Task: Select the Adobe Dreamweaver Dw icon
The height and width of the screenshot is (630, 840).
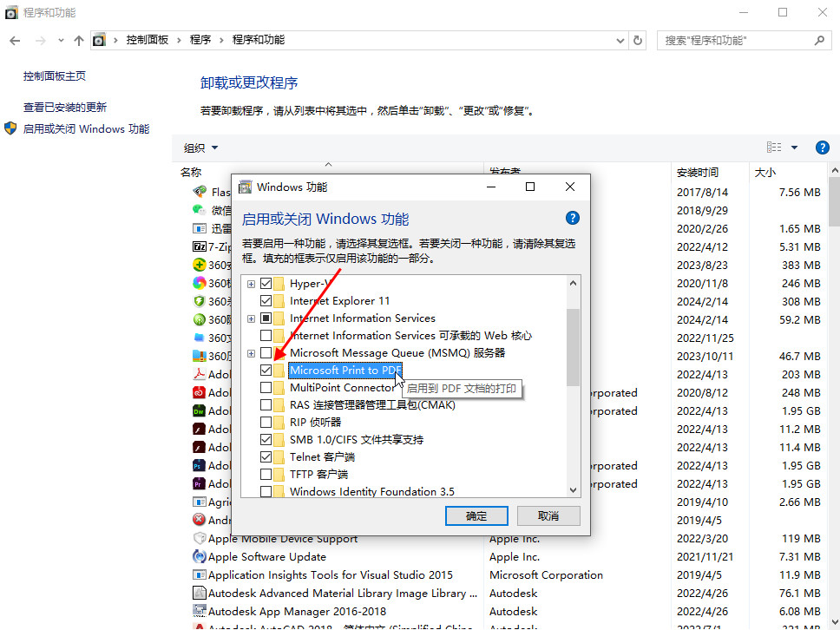Action: pos(200,410)
